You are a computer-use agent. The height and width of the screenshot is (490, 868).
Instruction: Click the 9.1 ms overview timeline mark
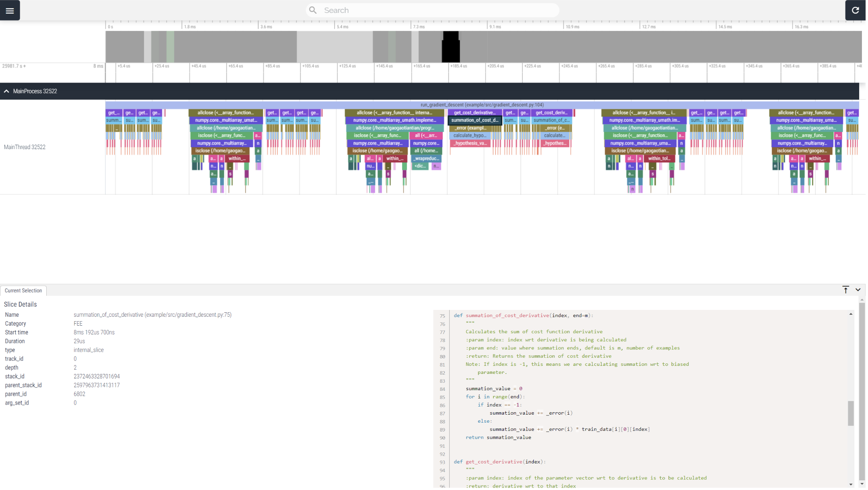(x=495, y=27)
